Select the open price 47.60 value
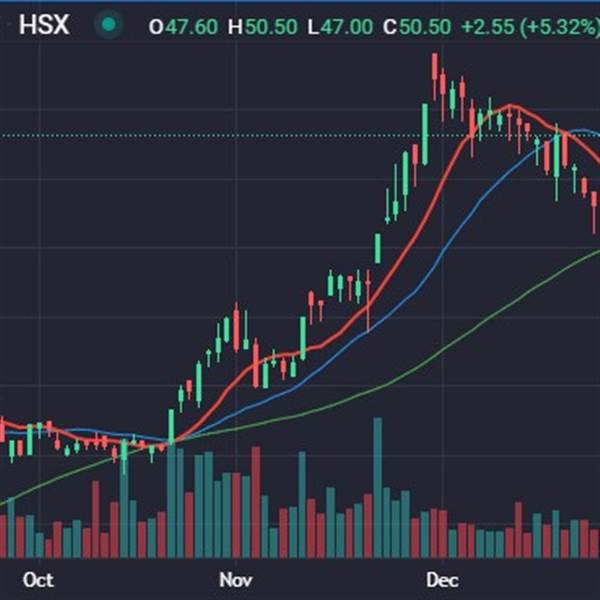The width and height of the screenshot is (600, 600). 192,27
